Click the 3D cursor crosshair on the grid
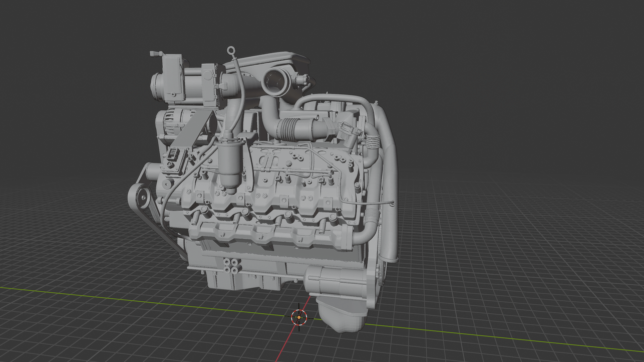 pyautogui.click(x=299, y=317)
